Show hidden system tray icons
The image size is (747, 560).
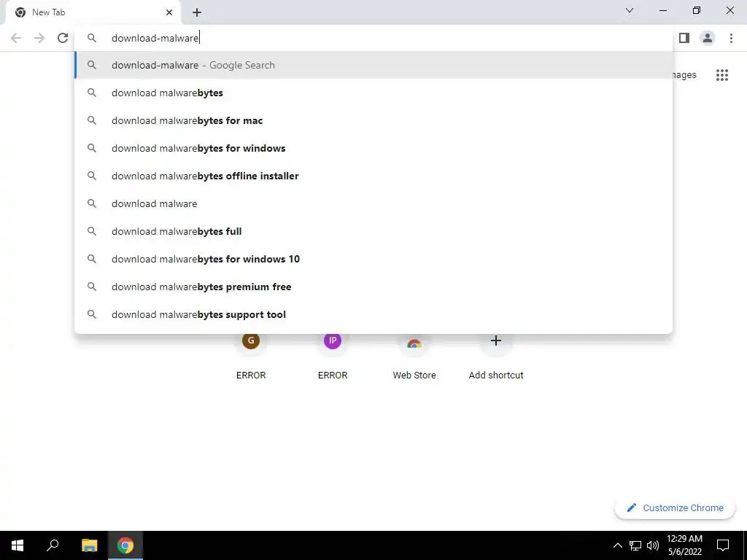pyautogui.click(x=617, y=545)
